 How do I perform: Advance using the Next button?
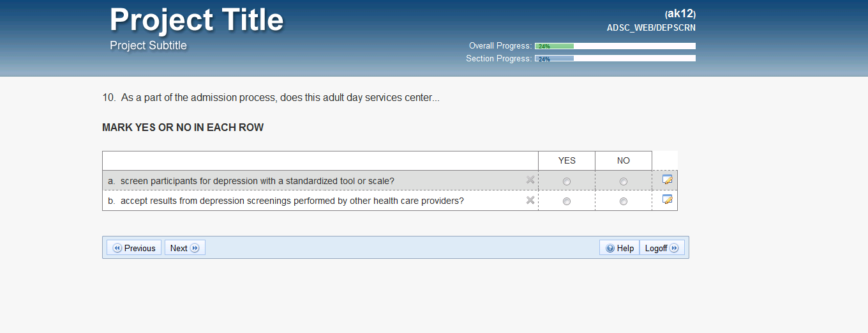(x=184, y=248)
